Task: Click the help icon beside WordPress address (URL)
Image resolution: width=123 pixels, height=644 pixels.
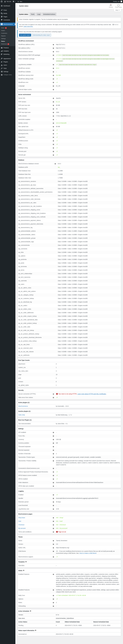Action: [x=53, y=44]
